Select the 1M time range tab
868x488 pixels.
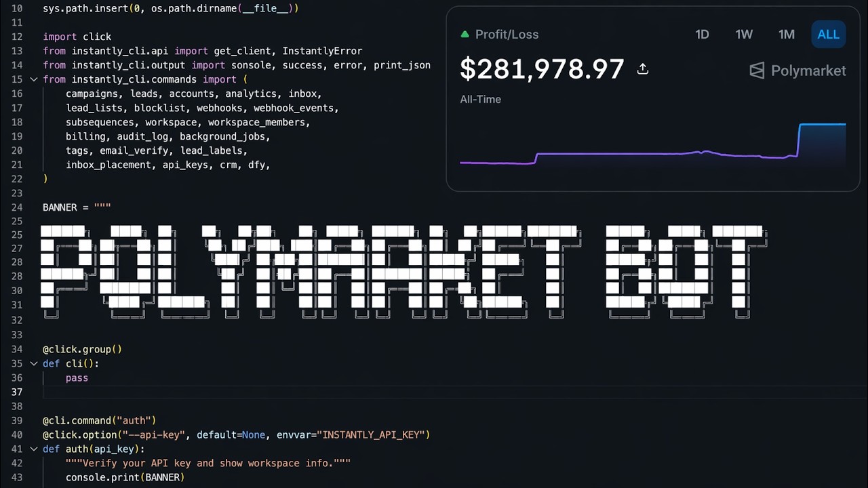tap(786, 35)
